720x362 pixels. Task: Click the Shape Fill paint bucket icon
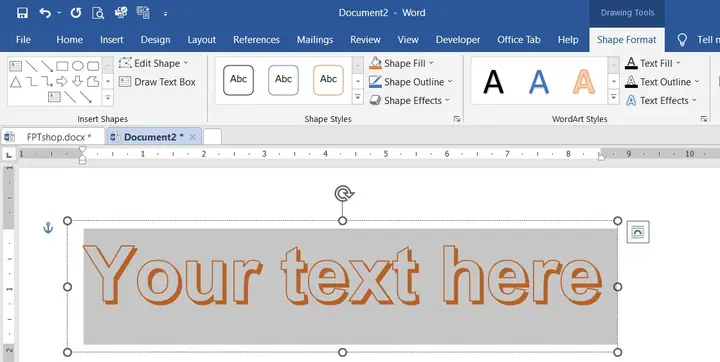coord(375,63)
